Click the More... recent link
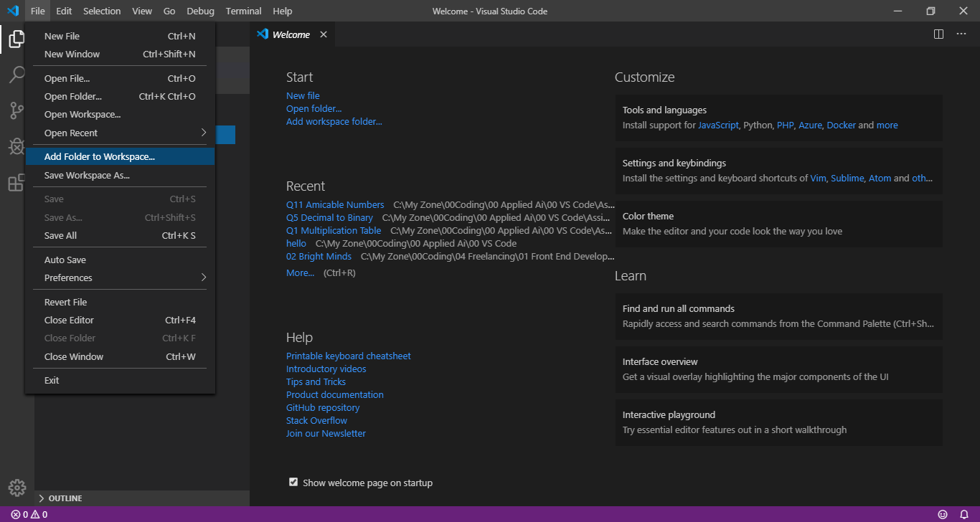Viewport: 980px width, 522px height. coord(300,272)
